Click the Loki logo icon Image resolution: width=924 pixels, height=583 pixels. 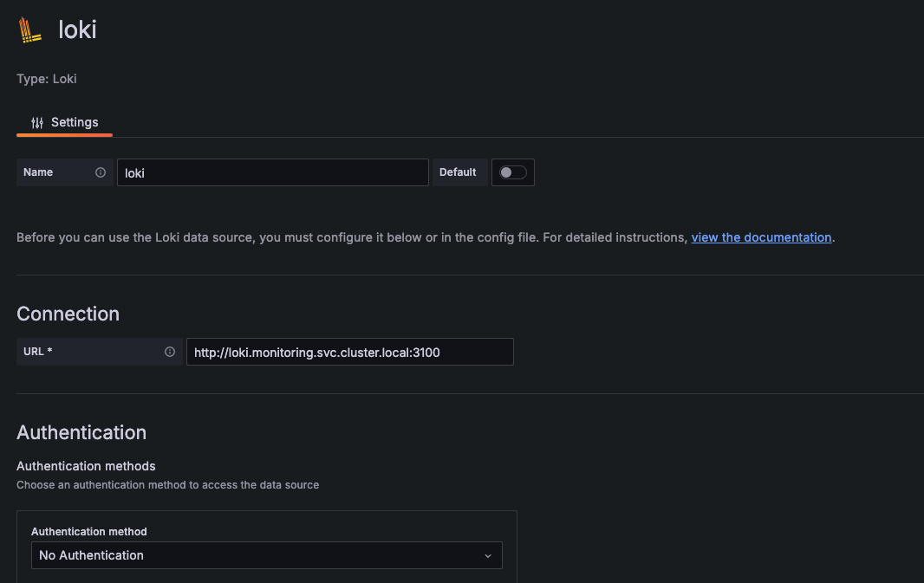click(29, 30)
